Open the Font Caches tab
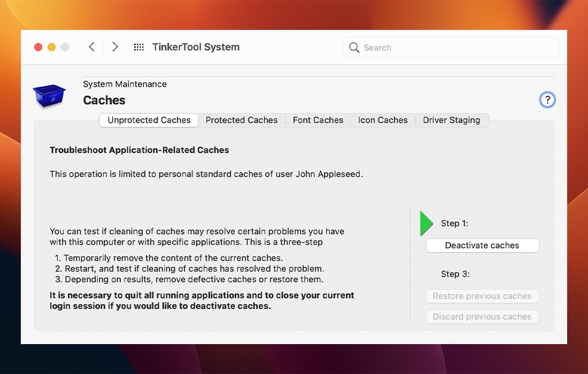The width and height of the screenshot is (588, 374). point(318,120)
